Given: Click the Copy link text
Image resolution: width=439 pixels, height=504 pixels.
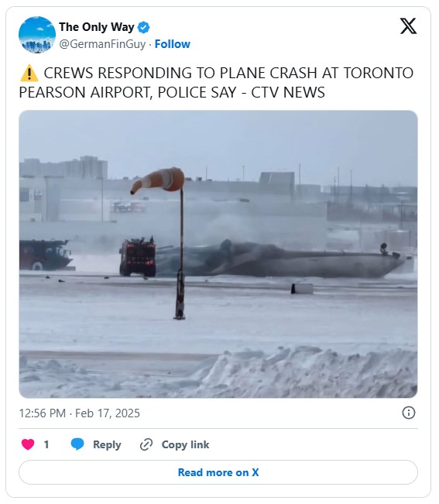Looking at the screenshot, I should click(185, 444).
